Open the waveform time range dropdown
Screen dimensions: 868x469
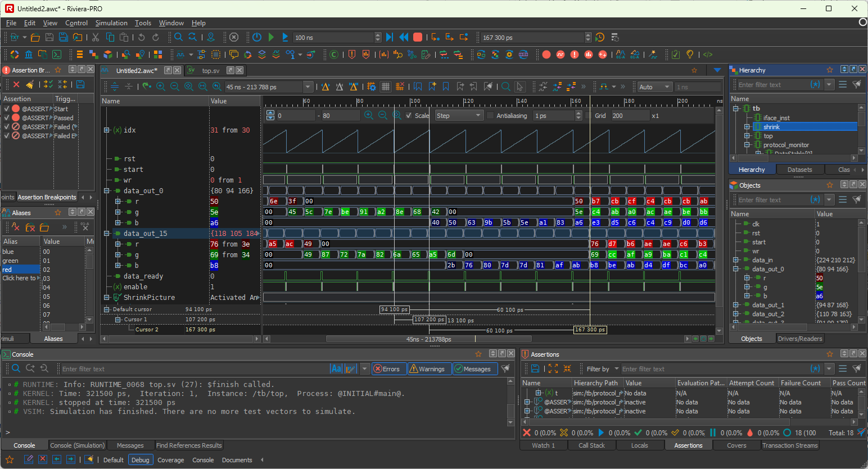point(308,87)
